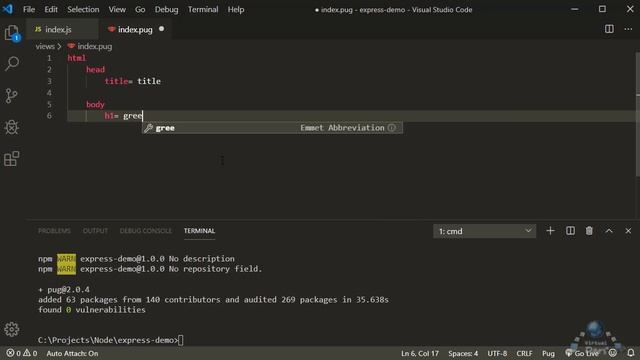Open the Explorer view in activity bar
Image resolution: width=640 pixels, height=360 pixels.
pos(12,33)
